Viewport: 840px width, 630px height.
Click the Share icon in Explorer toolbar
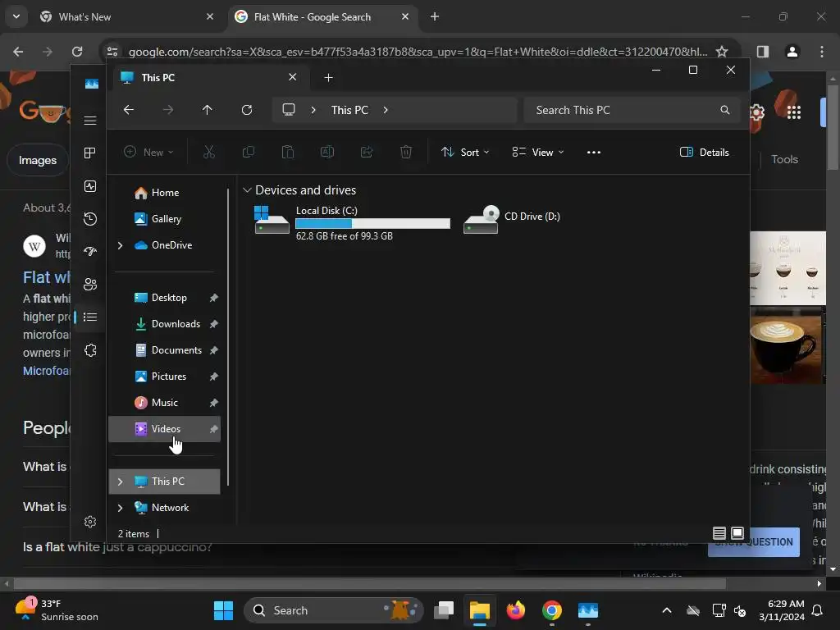click(x=367, y=152)
